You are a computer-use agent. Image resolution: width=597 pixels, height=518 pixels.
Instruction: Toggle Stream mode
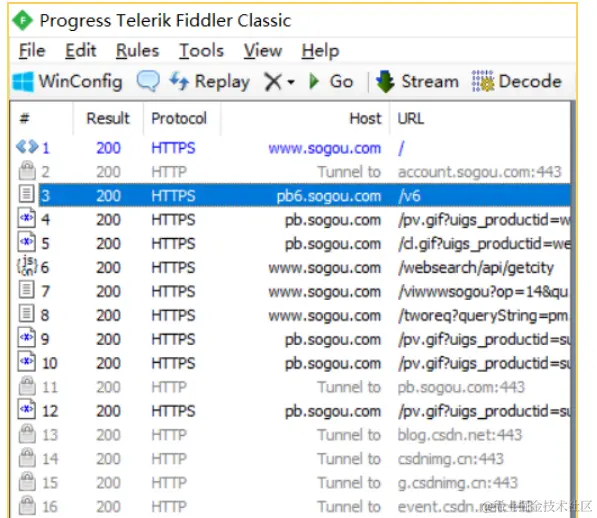(417, 81)
